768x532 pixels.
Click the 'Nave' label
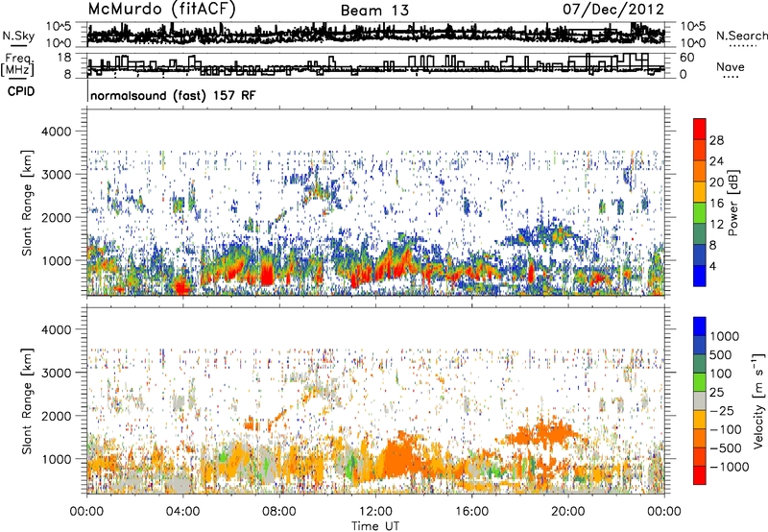(x=731, y=67)
